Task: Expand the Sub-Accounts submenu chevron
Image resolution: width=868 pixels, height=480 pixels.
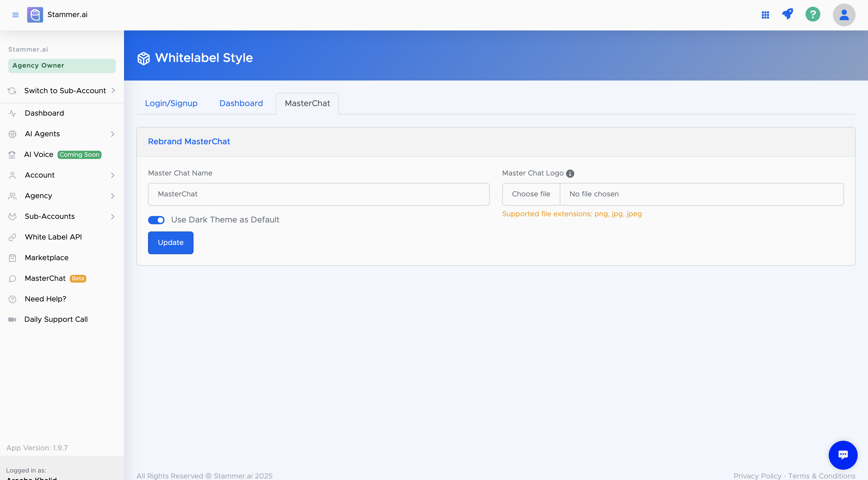Action: pos(113,217)
